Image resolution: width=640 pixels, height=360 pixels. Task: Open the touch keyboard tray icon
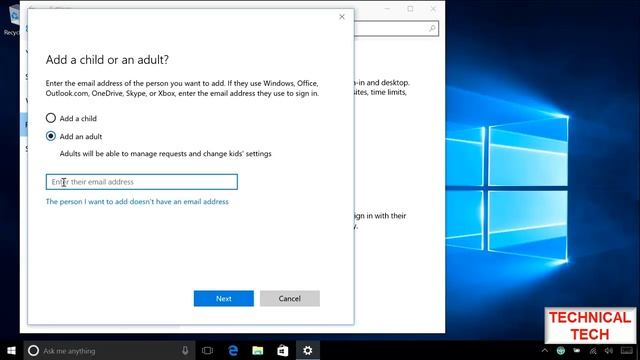click(627, 351)
